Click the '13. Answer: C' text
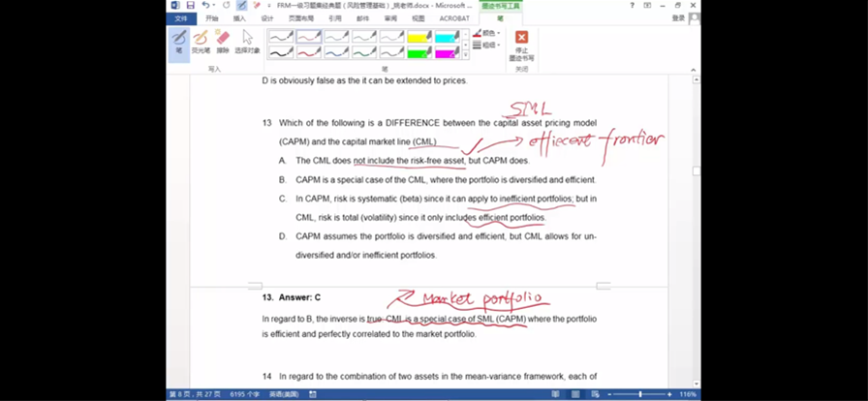Image resolution: width=868 pixels, height=401 pixels. point(292,297)
